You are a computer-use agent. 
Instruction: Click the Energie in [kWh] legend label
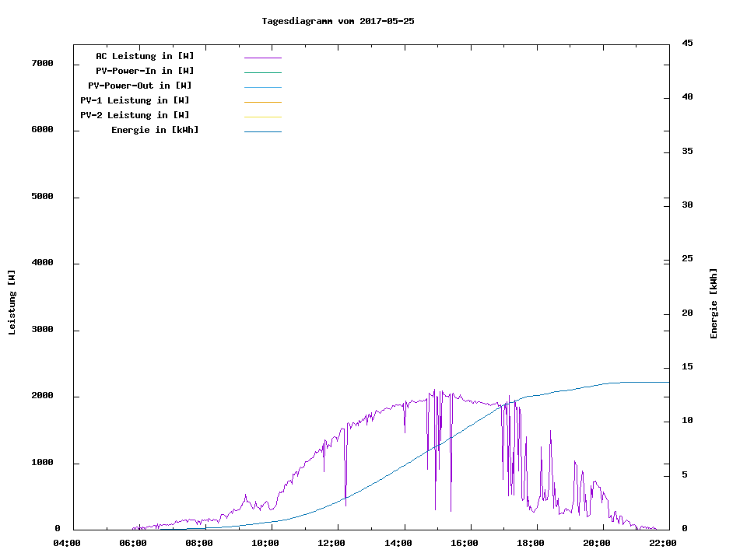(155, 130)
